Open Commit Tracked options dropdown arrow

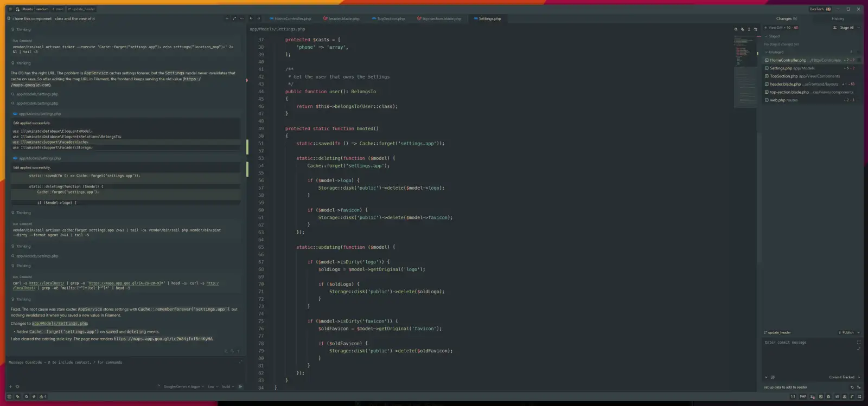[x=859, y=377]
